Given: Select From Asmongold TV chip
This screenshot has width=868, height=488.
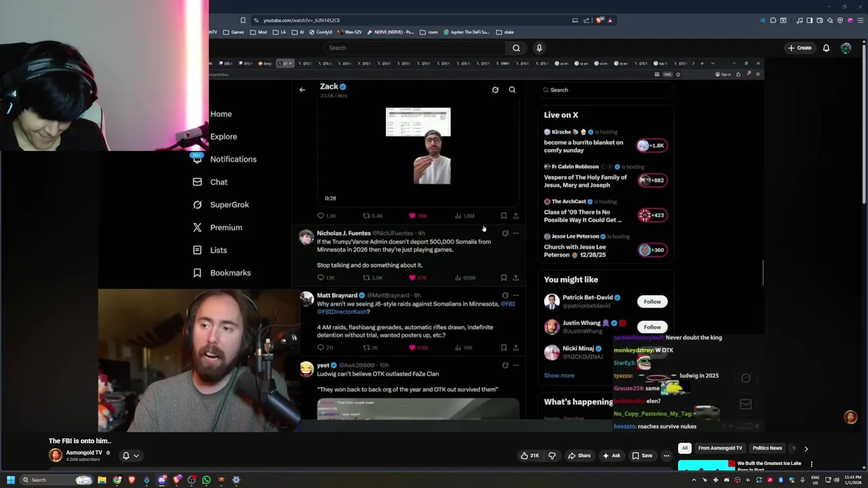Looking at the screenshot, I should [x=720, y=448].
